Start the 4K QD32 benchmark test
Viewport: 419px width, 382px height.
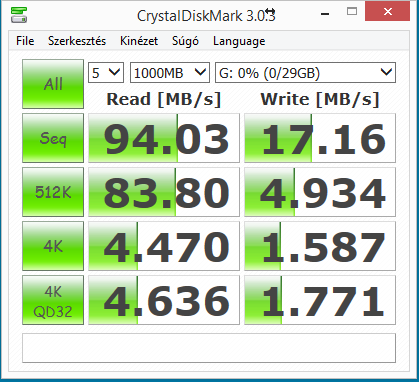(x=53, y=300)
